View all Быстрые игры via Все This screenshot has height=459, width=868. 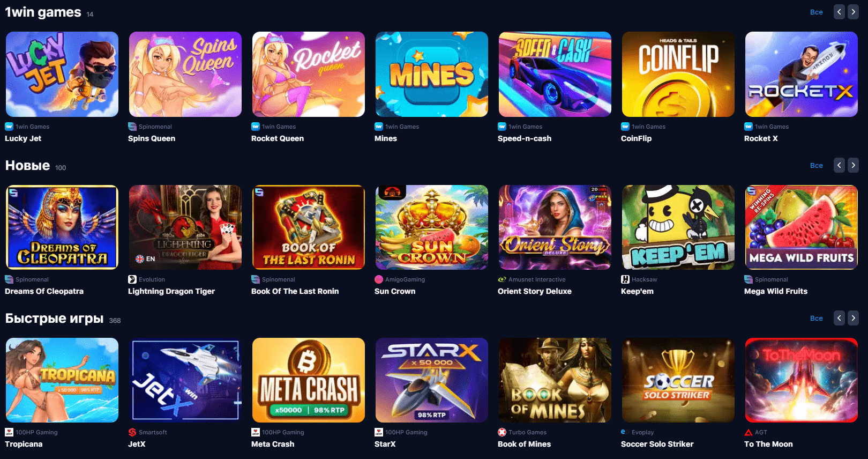point(817,318)
